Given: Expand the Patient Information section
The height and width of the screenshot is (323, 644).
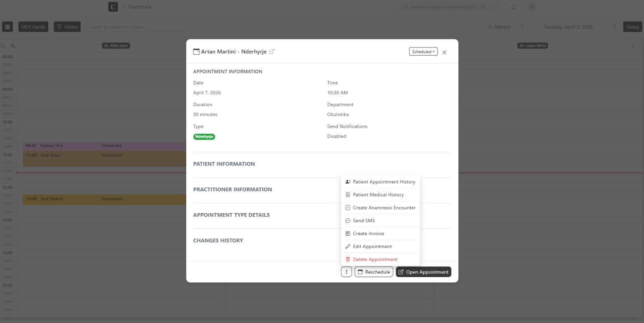Looking at the screenshot, I should (x=224, y=164).
